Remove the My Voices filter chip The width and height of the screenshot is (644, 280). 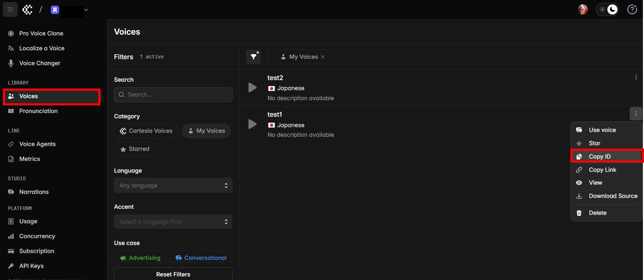[323, 57]
